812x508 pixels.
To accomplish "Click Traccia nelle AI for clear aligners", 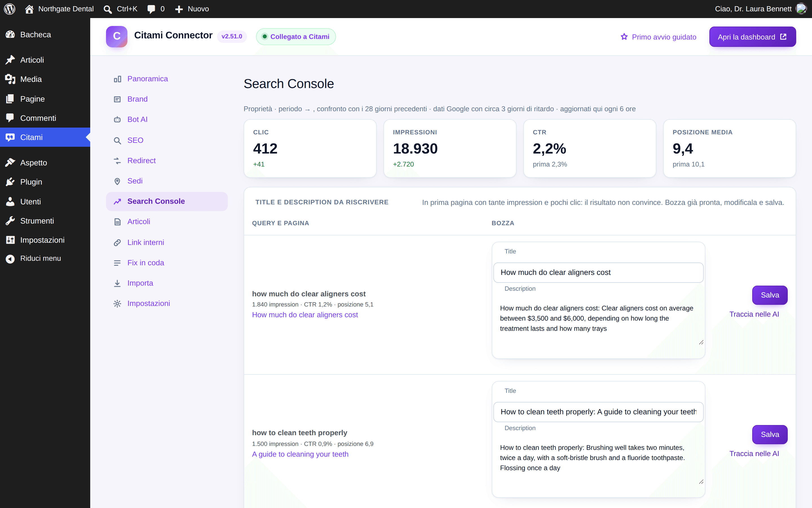I will [754, 314].
